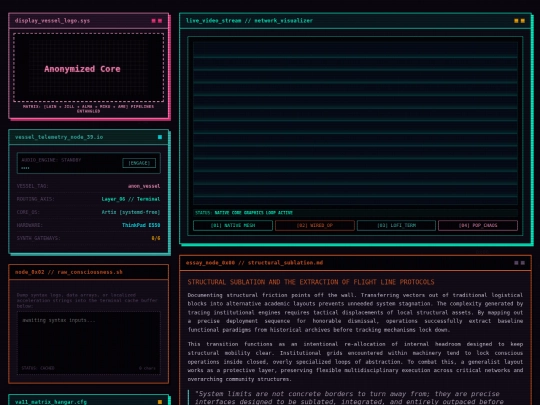
Task: Click the gray square icons on essay_node header
Action: [x=519, y=263]
